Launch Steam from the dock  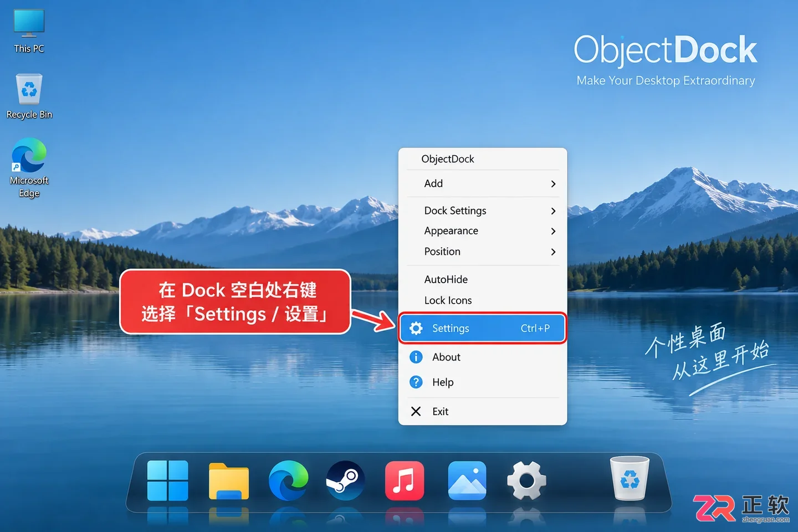pos(346,480)
